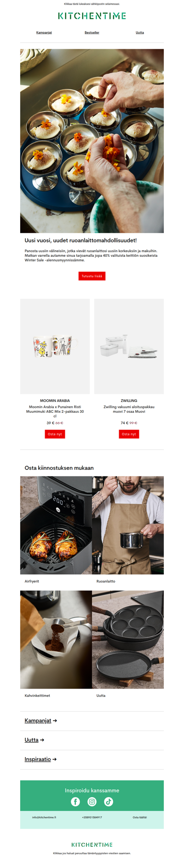Select the Kahvinkeittimet category image
Image resolution: width=184 pixels, height=868 pixels.
pos(56,639)
